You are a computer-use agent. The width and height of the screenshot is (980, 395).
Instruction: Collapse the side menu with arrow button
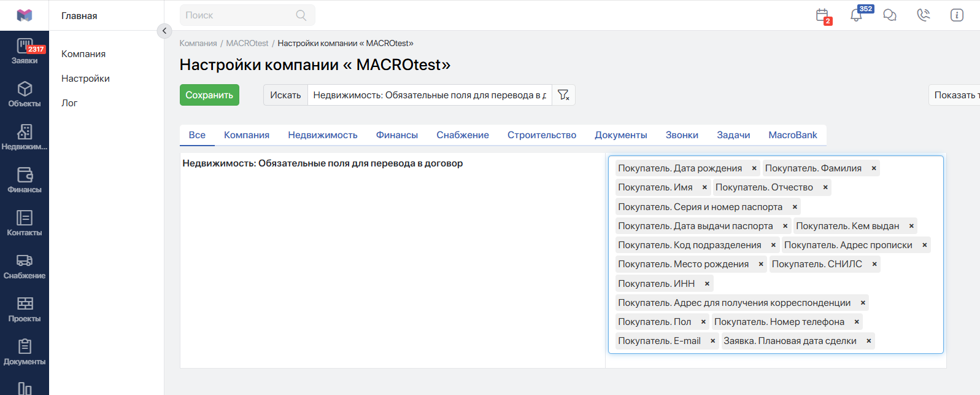164,31
